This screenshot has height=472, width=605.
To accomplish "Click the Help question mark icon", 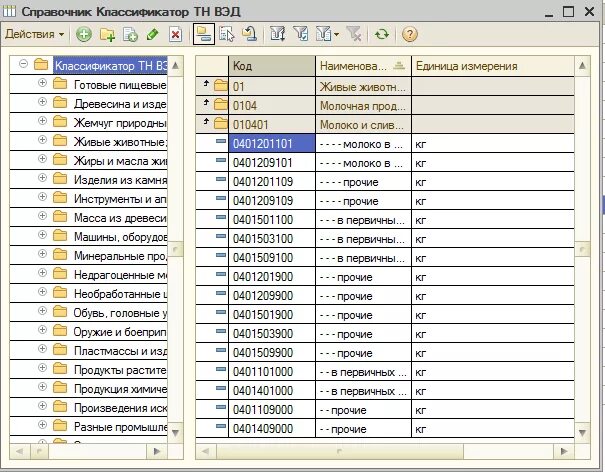I will [x=410, y=34].
